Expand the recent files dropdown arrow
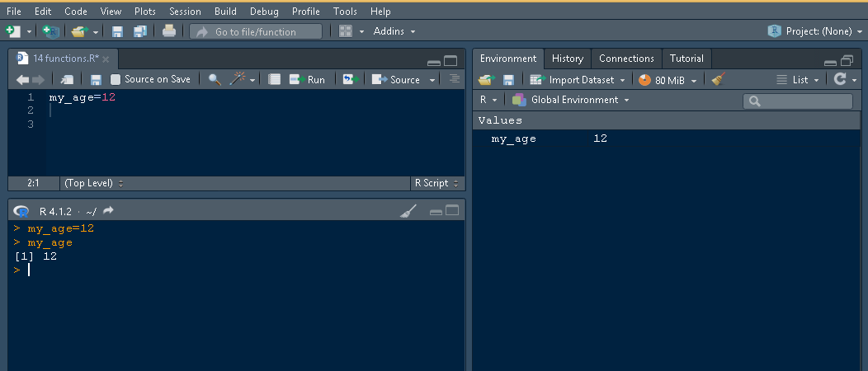 [x=95, y=32]
